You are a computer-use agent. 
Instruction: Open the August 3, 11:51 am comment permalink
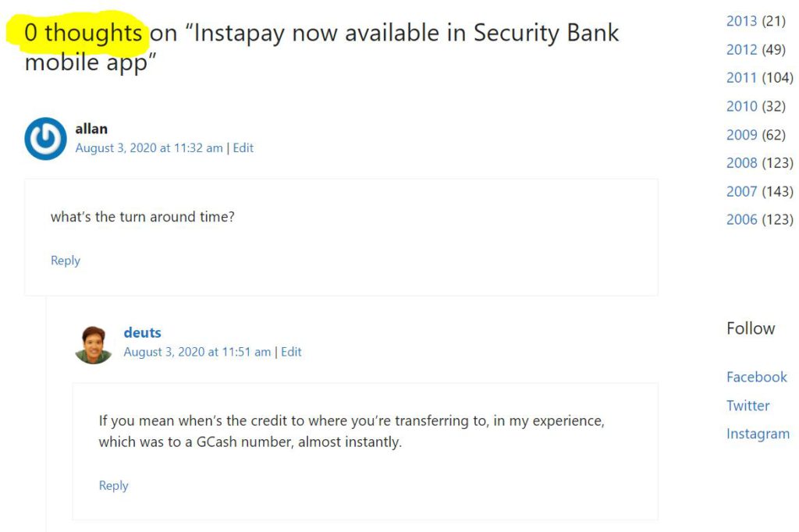coord(197,352)
